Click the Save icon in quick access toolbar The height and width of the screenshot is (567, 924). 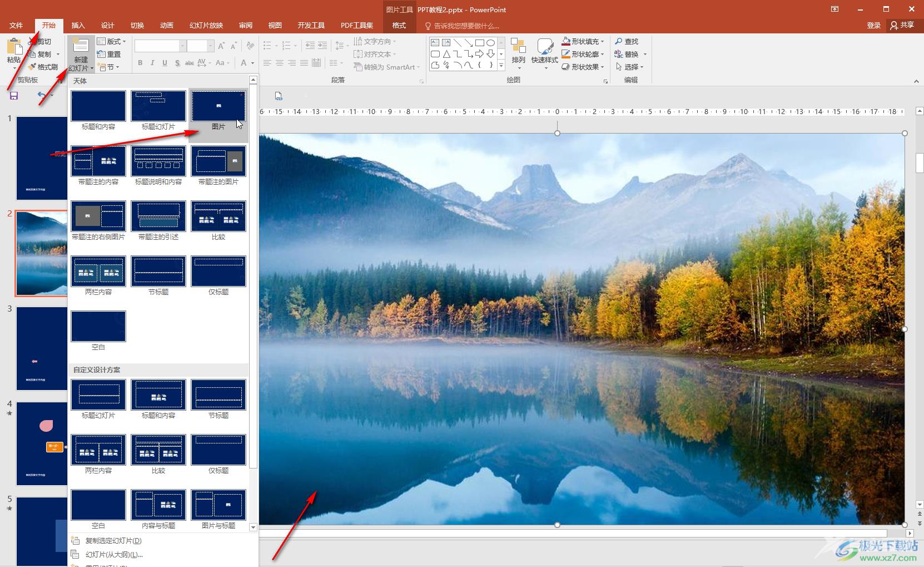14,96
